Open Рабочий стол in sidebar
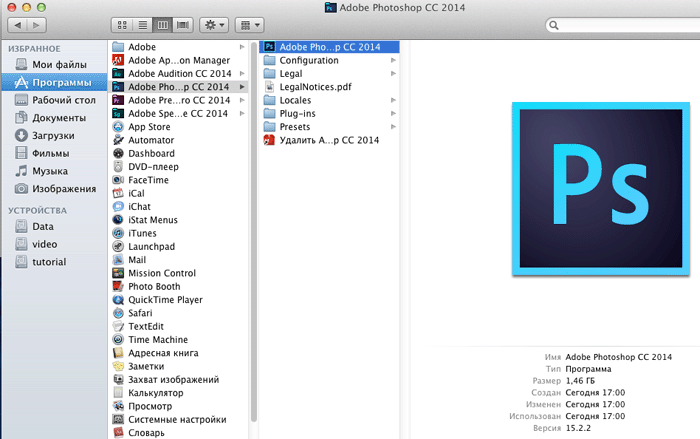This screenshot has width=700, height=439. click(x=54, y=100)
